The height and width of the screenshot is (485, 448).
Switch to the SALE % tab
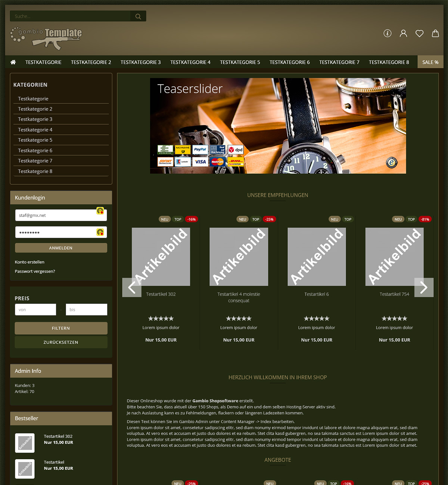point(430,62)
